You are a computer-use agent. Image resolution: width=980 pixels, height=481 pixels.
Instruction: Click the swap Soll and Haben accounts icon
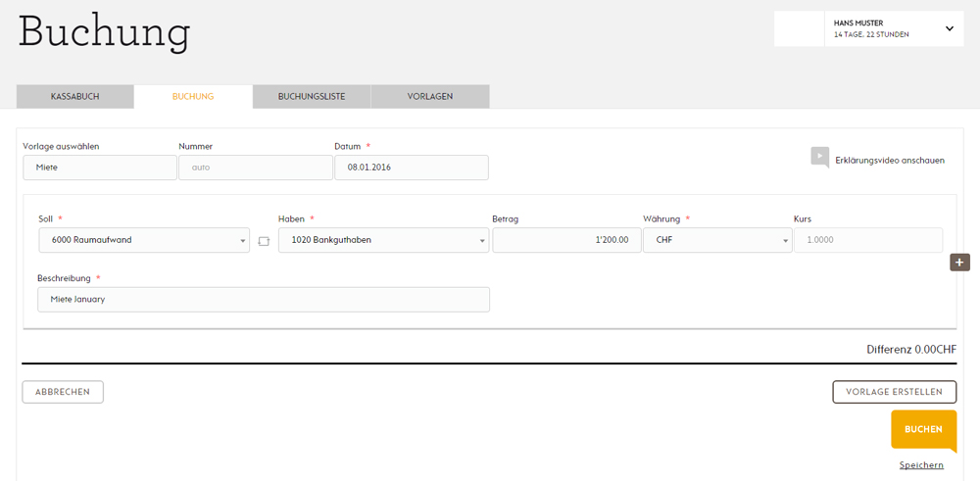pos(264,241)
